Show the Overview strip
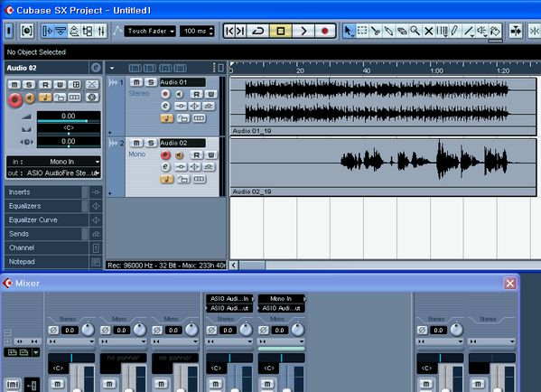This screenshot has width=541, height=392. coord(74,31)
